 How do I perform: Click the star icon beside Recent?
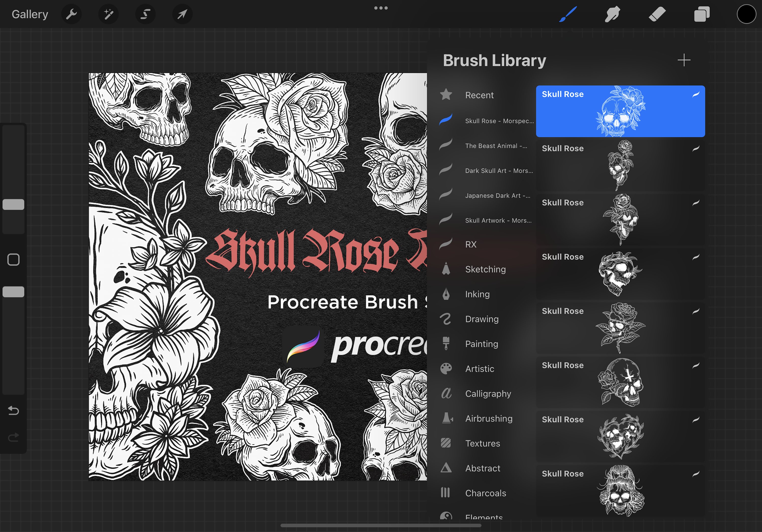pyautogui.click(x=446, y=94)
